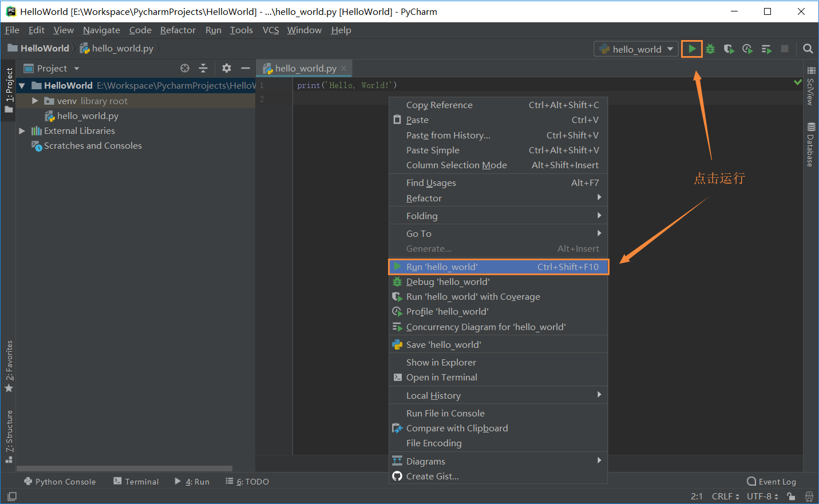The width and height of the screenshot is (819, 504).
Task: Click the Debug bug icon in toolbar
Action: [x=710, y=49]
